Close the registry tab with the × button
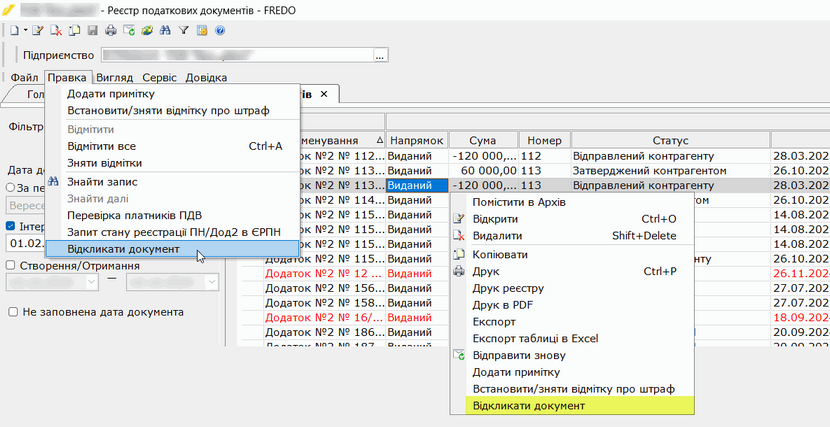The width and height of the screenshot is (830, 427). 324,94
